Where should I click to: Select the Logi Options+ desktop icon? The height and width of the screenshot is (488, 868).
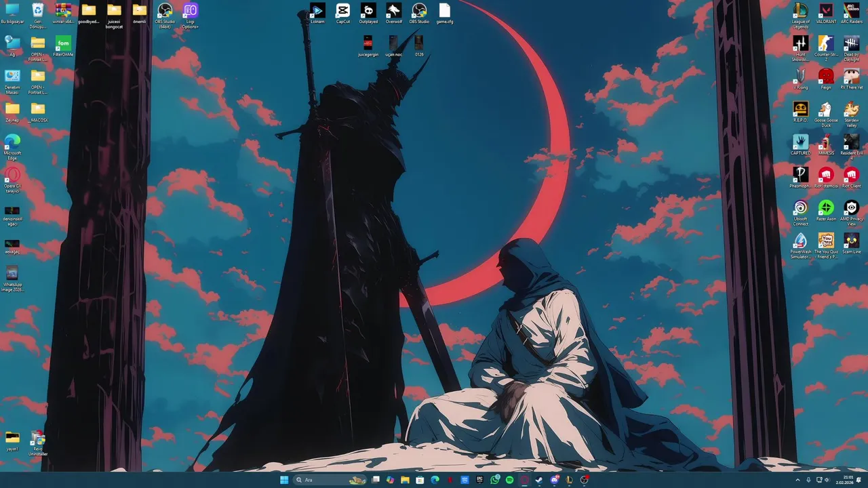pyautogui.click(x=191, y=16)
